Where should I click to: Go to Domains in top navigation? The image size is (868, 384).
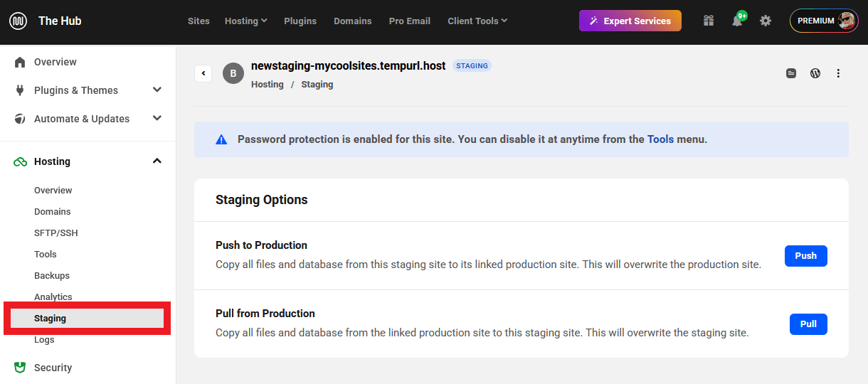tap(353, 21)
